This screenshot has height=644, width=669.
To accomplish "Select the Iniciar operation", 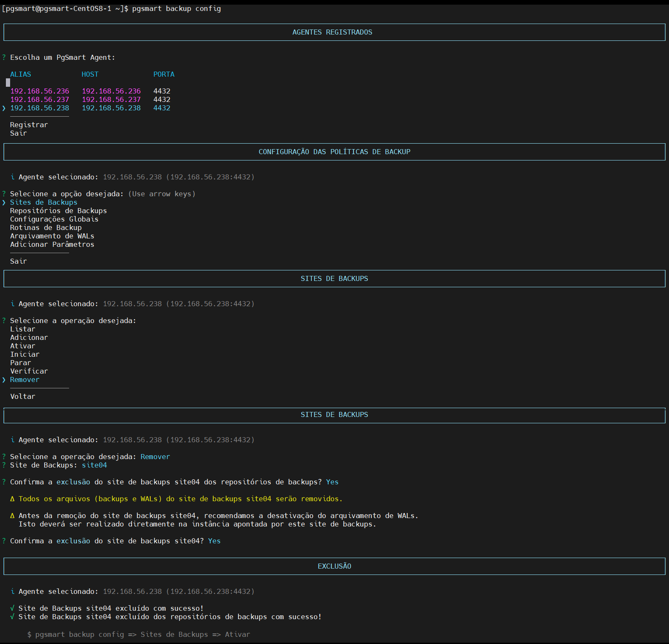I will [25, 354].
